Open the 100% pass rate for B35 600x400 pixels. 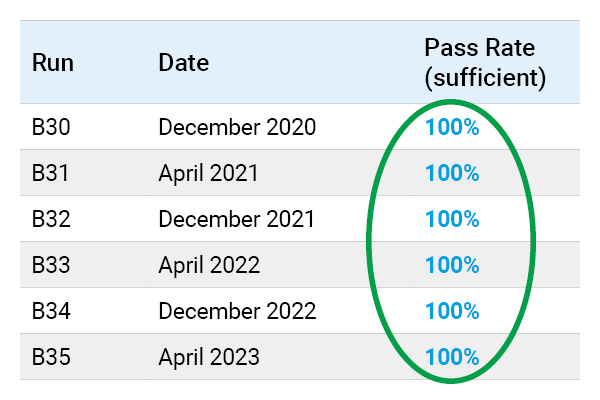pos(452,357)
